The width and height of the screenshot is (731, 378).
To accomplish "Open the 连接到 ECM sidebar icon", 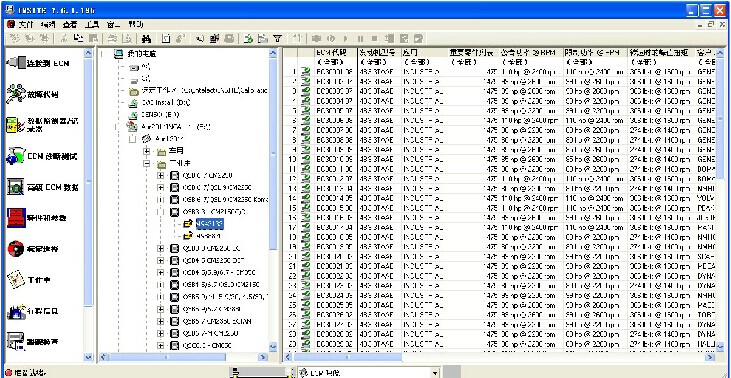I will (16, 62).
